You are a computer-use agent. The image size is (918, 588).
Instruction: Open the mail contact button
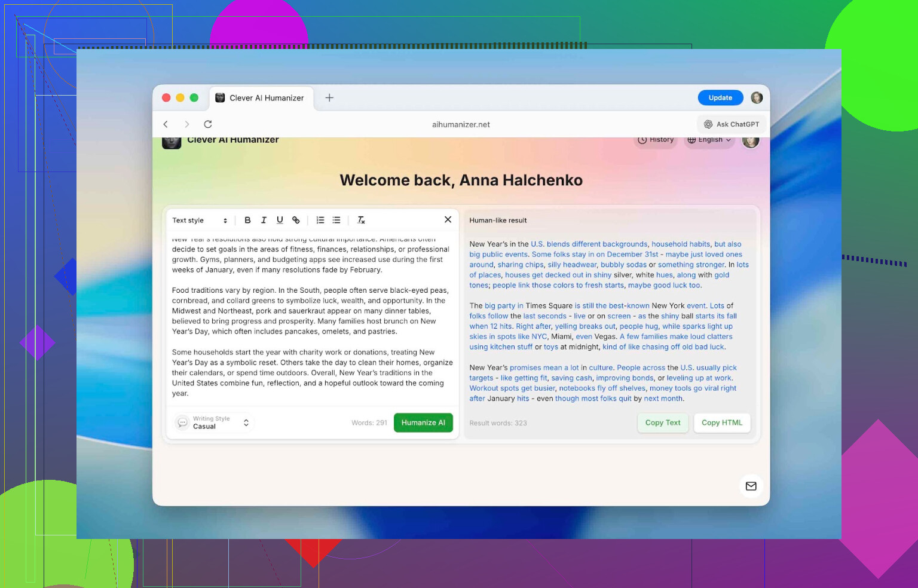751,486
